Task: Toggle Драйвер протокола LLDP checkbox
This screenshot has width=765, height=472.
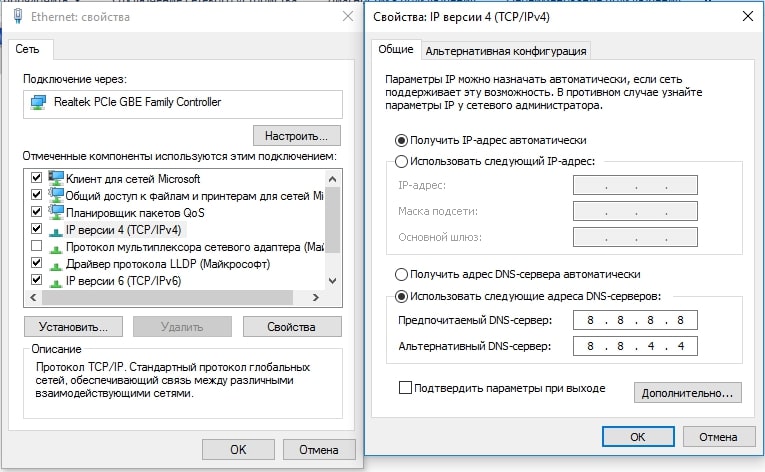Action: point(37,263)
